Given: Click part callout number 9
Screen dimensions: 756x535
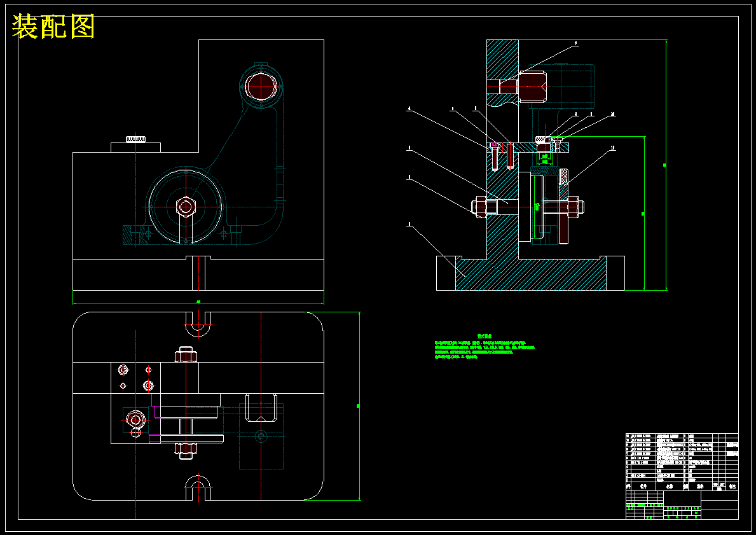Looking at the screenshot, I should point(575,43).
